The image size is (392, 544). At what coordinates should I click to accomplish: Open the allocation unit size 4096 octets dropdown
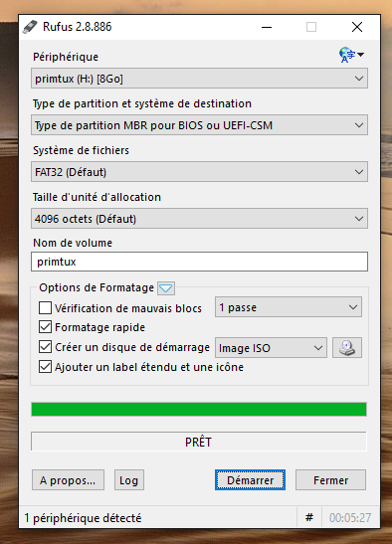(199, 219)
